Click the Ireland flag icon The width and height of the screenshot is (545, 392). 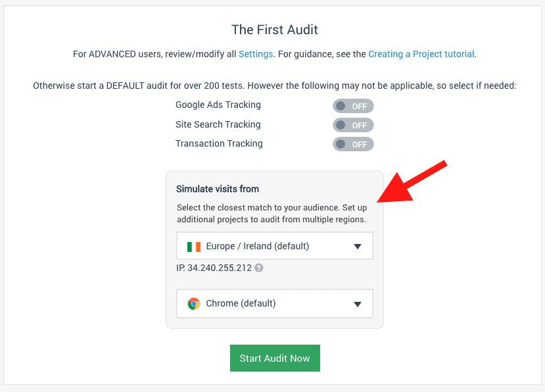193,247
